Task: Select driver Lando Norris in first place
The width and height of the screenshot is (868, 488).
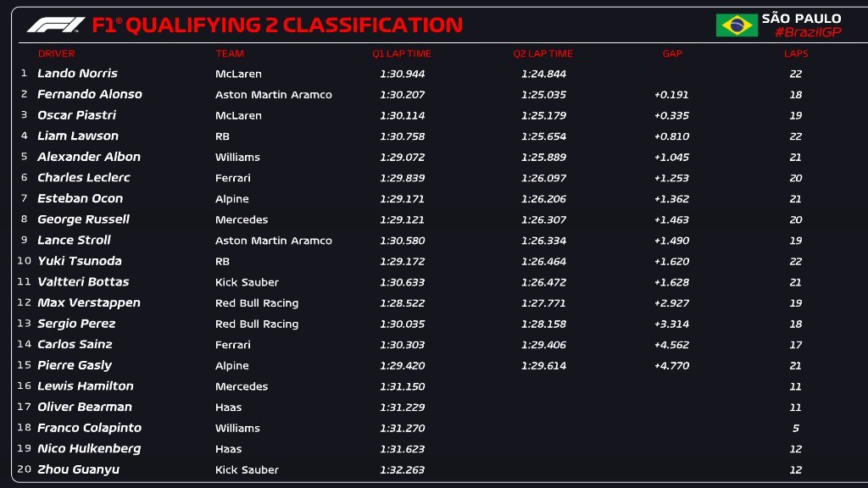Action: click(77, 74)
